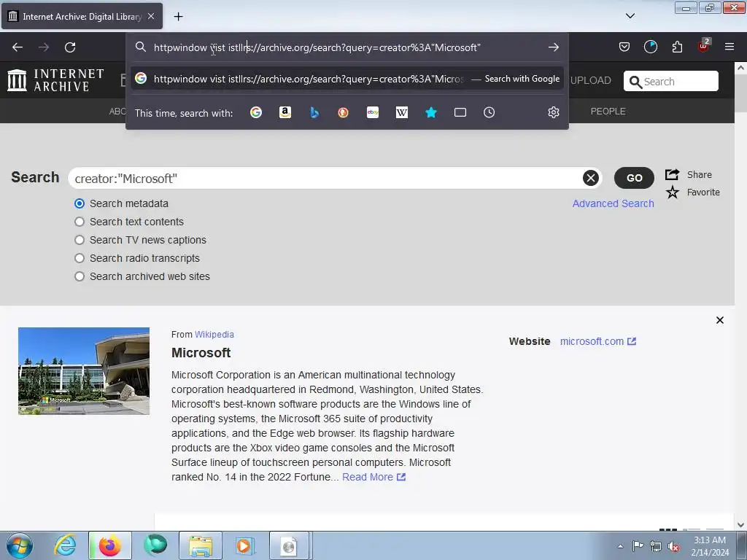Open the Firefox account circle icon
Viewport: 747px width, 560px height.
pos(650,47)
